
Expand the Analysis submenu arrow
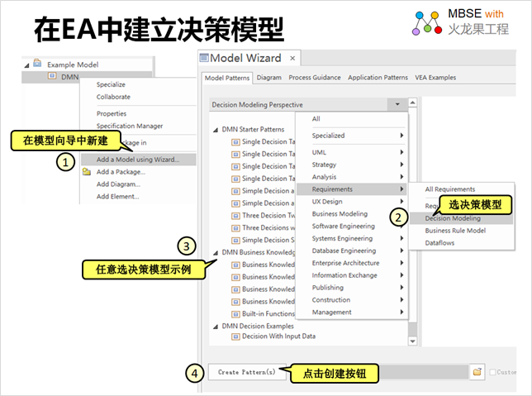(401, 177)
